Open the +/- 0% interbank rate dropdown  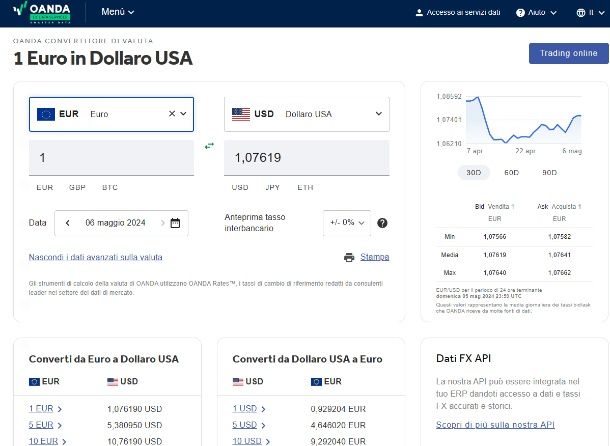tap(347, 223)
